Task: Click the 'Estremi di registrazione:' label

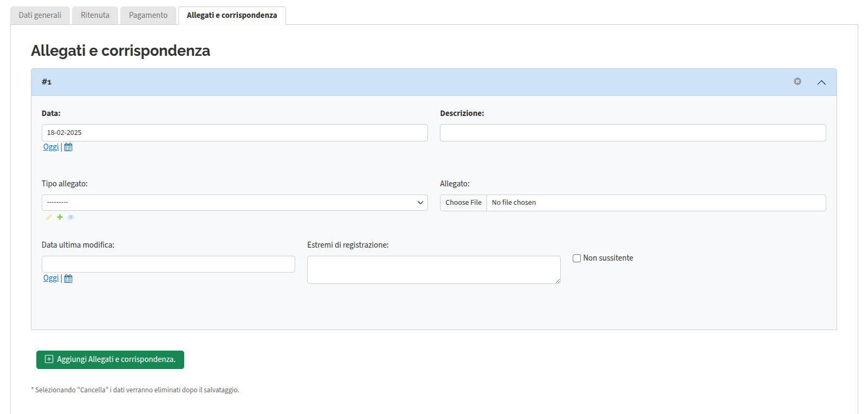Action: click(x=348, y=245)
